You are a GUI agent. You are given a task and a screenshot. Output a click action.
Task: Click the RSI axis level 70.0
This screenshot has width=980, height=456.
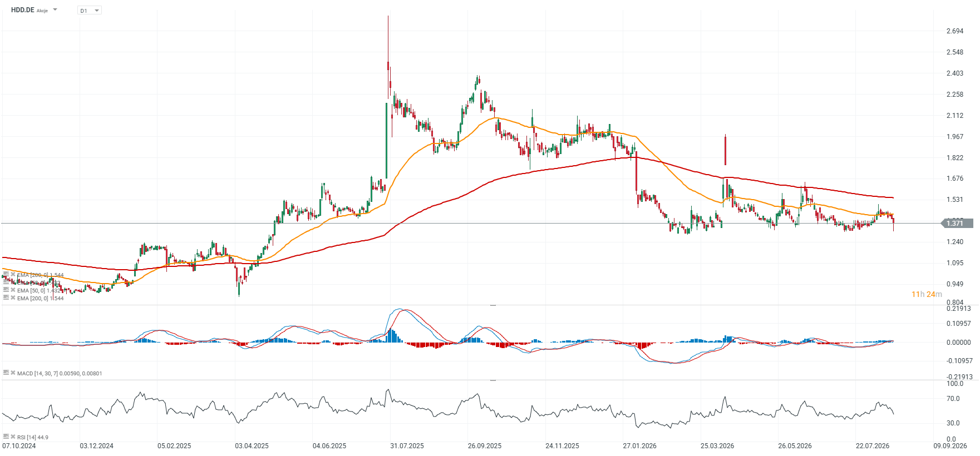tap(953, 399)
